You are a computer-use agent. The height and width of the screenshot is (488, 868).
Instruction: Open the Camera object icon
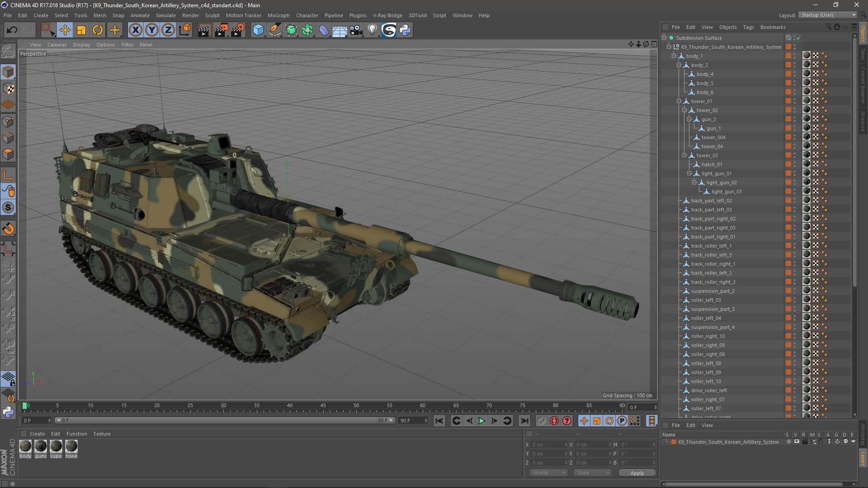coord(356,30)
